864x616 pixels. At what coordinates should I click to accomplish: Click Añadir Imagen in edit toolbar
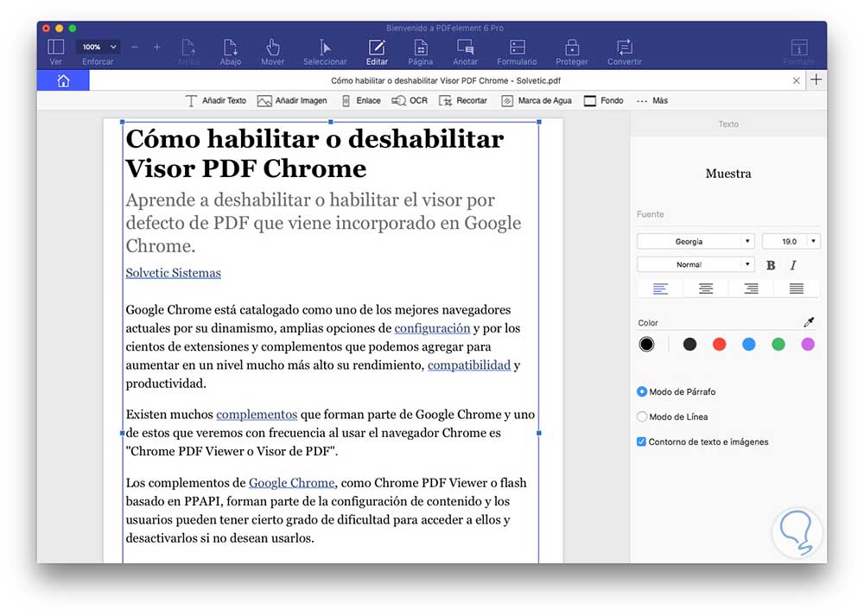[x=292, y=101]
